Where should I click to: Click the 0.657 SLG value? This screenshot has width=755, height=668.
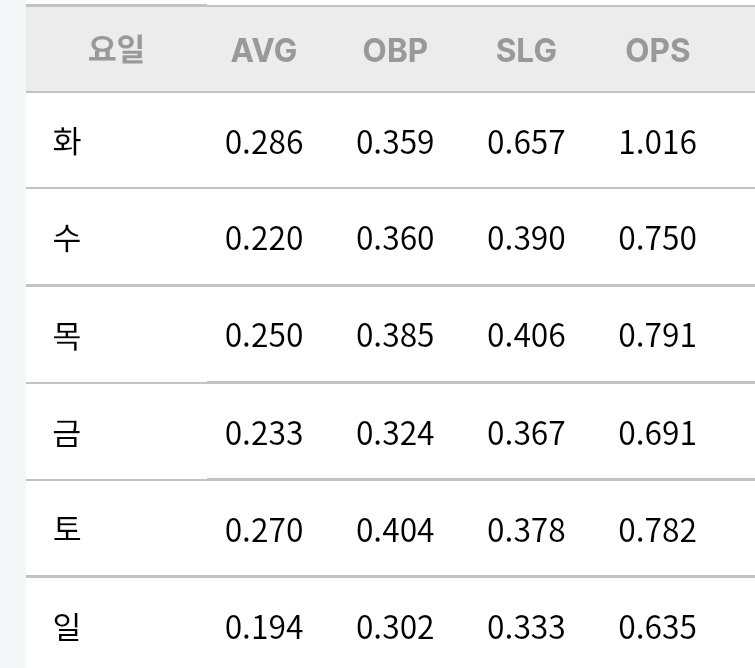point(526,143)
